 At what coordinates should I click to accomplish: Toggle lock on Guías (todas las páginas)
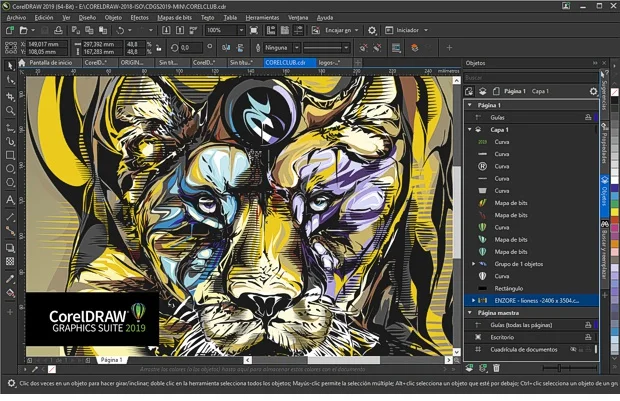[588, 325]
